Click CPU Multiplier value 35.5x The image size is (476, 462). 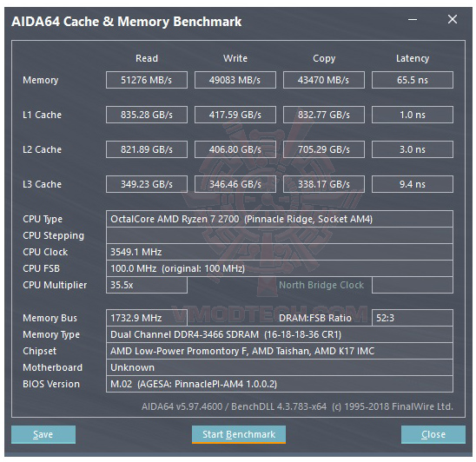click(147, 285)
